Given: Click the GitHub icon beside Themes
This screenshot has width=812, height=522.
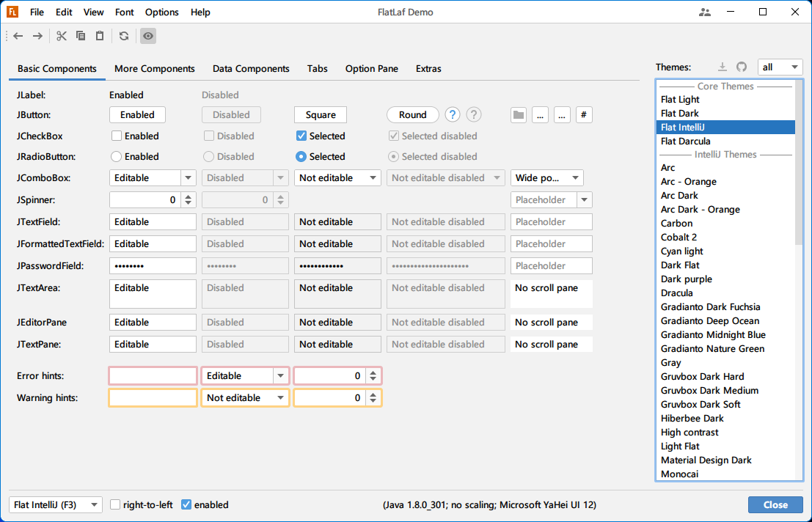Looking at the screenshot, I should (742, 67).
